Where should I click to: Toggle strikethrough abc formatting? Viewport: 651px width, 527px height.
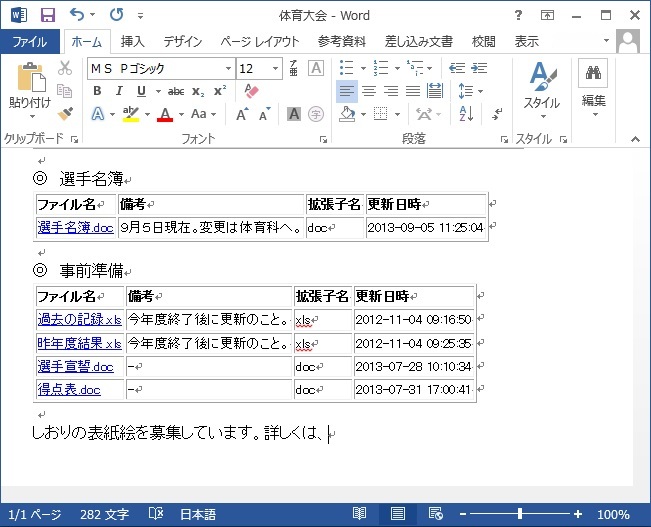tap(176, 91)
